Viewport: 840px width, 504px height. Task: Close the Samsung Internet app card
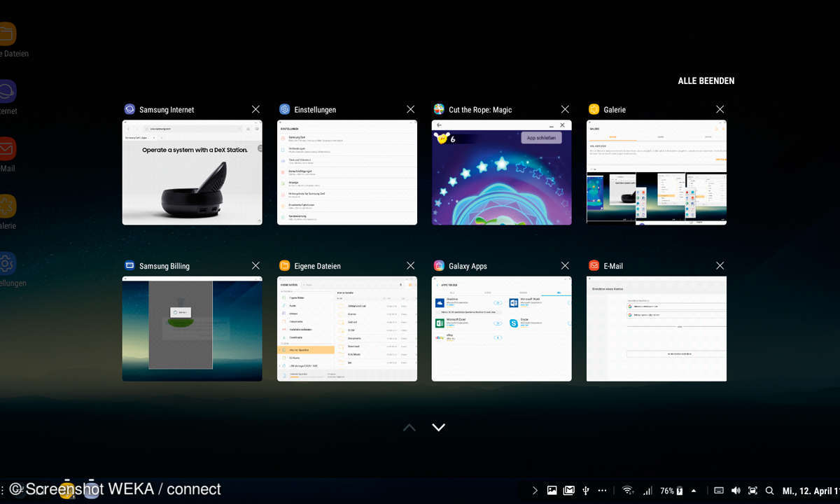[x=255, y=109]
